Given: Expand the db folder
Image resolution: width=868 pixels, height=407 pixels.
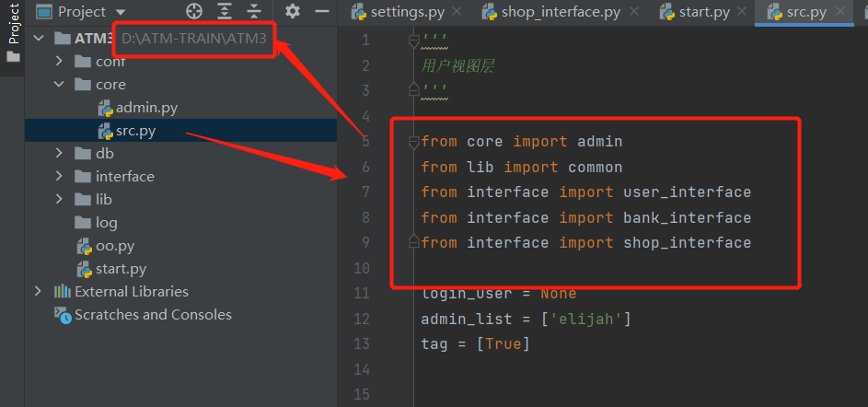Looking at the screenshot, I should pos(59,154).
